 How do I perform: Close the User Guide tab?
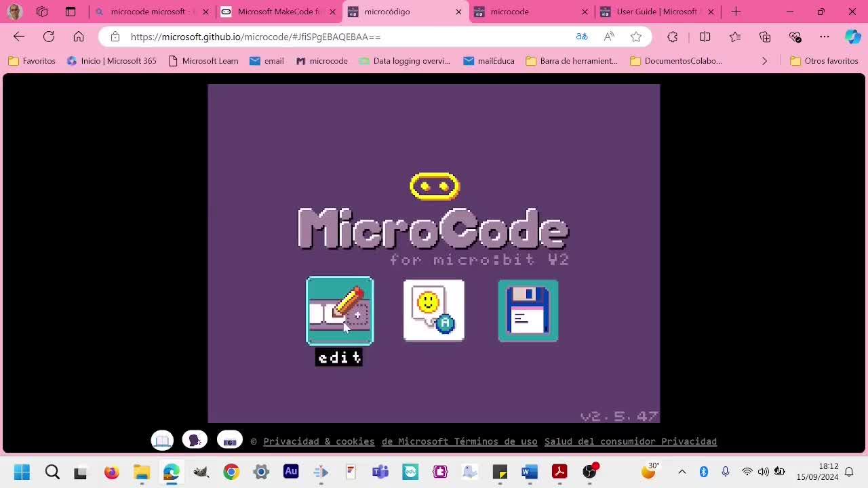(x=711, y=12)
